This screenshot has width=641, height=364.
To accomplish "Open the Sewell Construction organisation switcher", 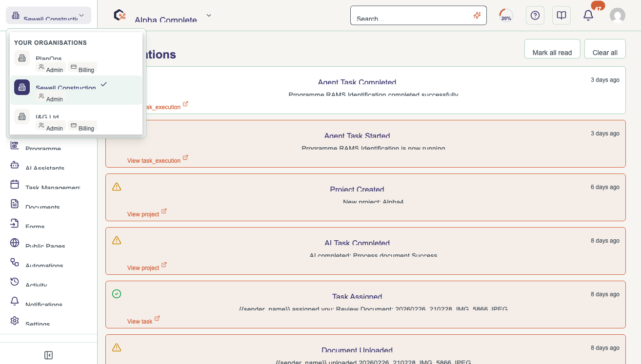I will [48, 15].
